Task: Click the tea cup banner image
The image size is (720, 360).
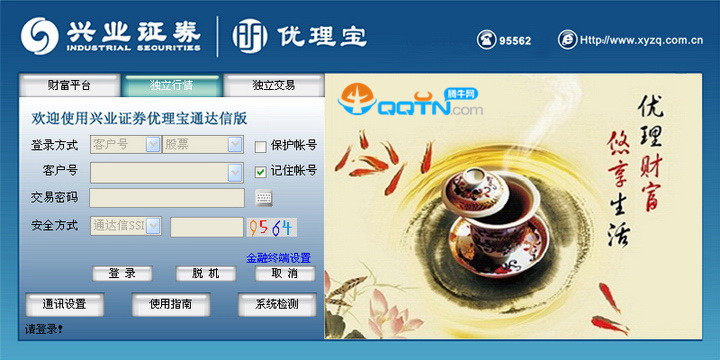Action: click(513, 206)
